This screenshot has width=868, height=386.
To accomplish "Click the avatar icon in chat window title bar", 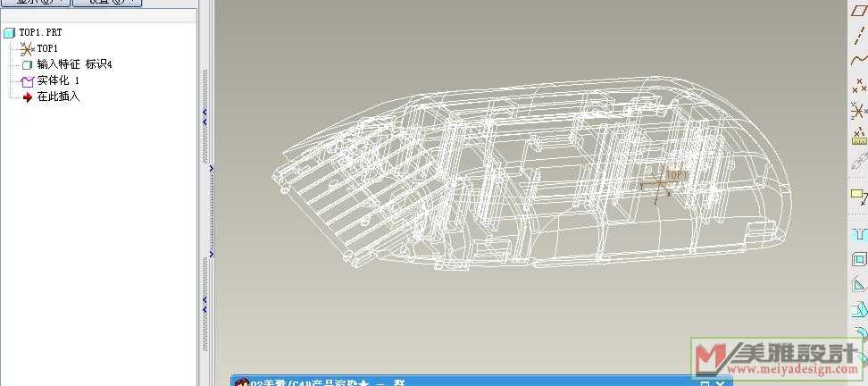I will coord(242,382).
